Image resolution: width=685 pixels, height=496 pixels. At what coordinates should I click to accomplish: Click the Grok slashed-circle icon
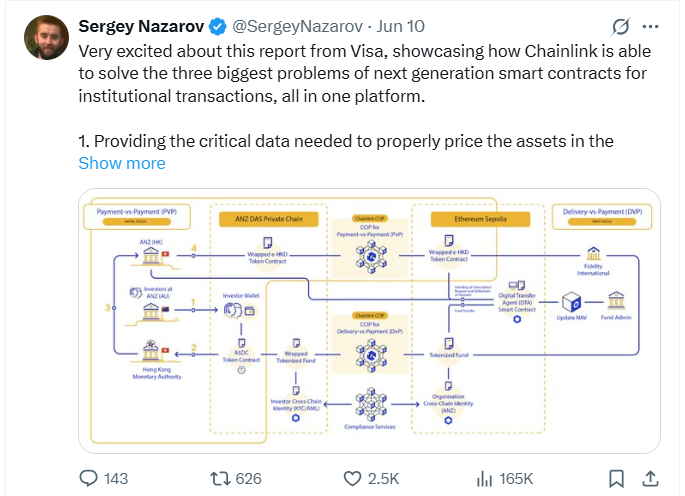click(620, 27)
